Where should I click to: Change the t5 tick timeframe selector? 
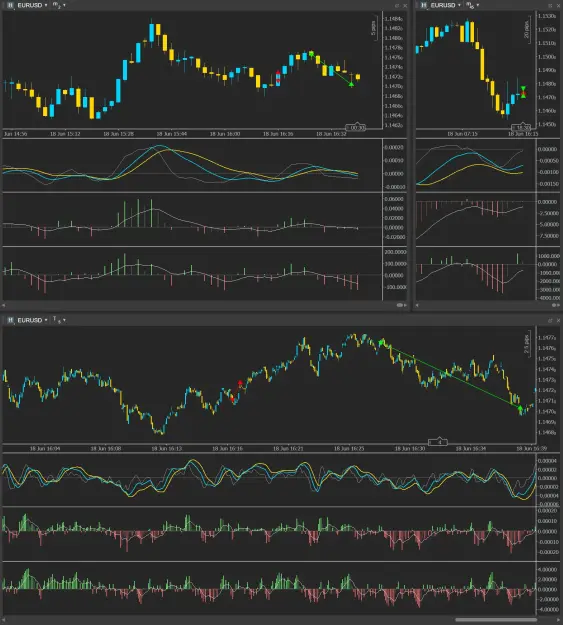pos(59,320)
